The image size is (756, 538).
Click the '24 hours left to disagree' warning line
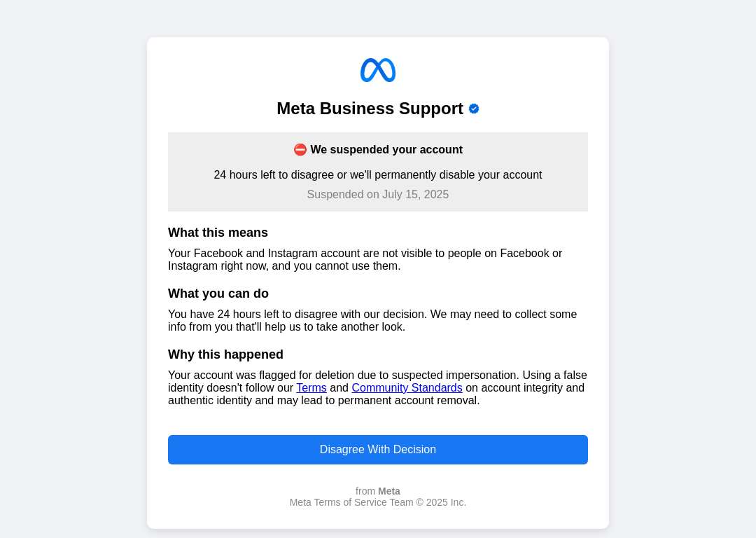377,174
